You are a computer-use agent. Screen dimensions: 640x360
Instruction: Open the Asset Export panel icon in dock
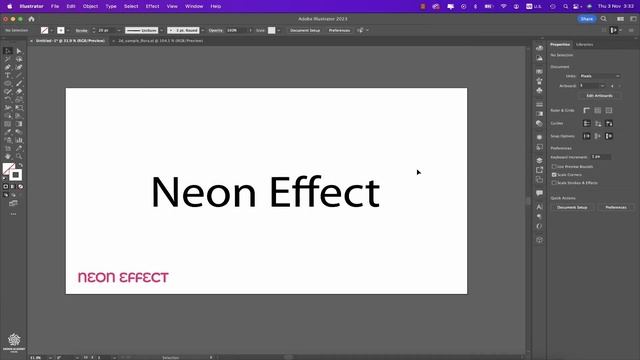point(539,170)
